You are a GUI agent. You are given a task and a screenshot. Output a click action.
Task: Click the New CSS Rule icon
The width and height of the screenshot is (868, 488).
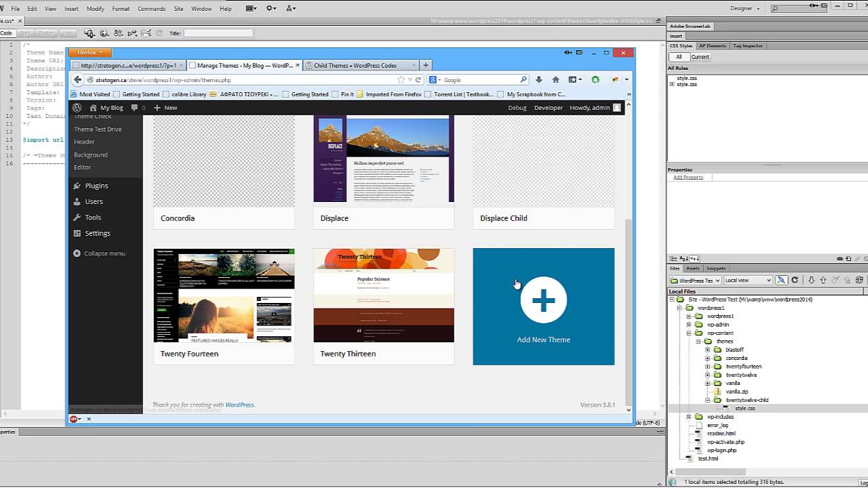click(848, 258)
